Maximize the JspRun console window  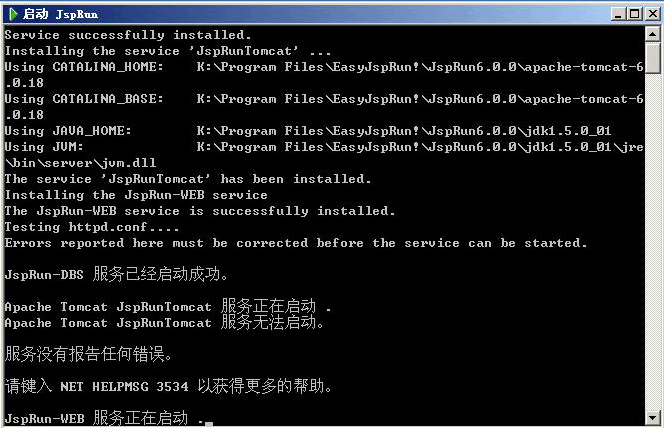633,14
